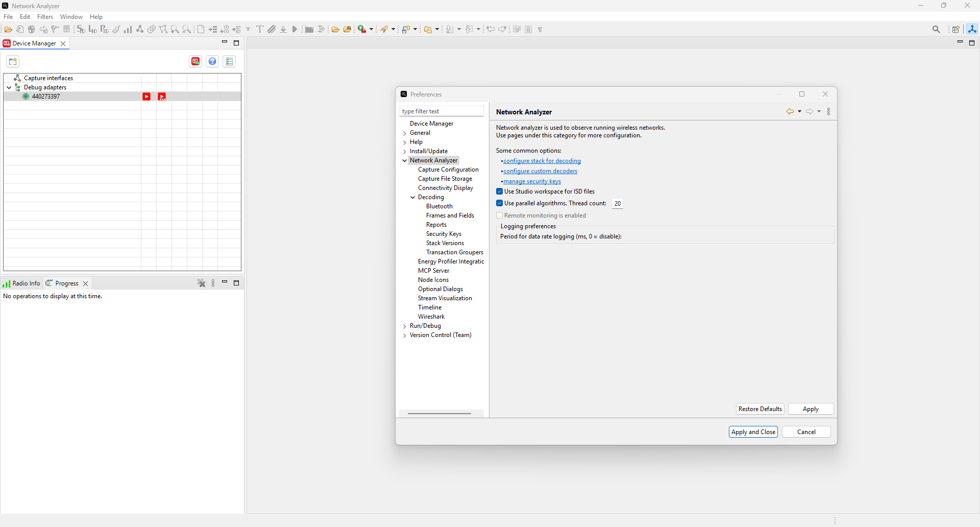This screenshot has height=527, width=980.
Task: Click the P-ID toolbar icon
Action: click(x=104, y=29)
